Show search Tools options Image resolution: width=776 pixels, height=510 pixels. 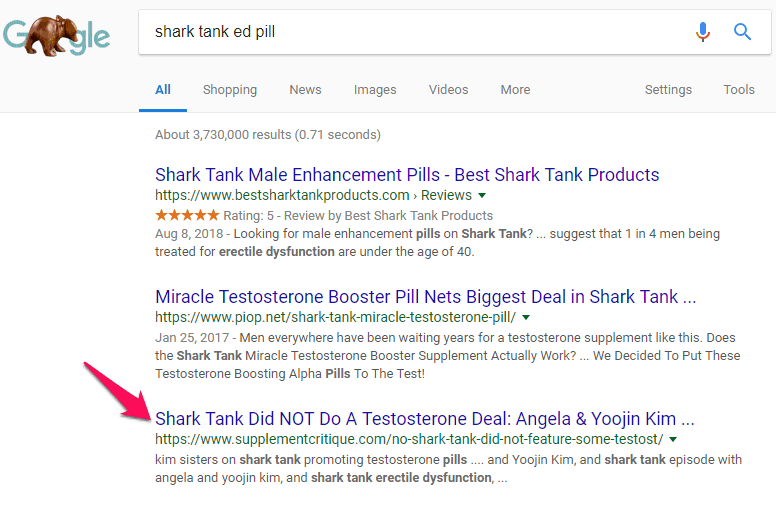739,90
